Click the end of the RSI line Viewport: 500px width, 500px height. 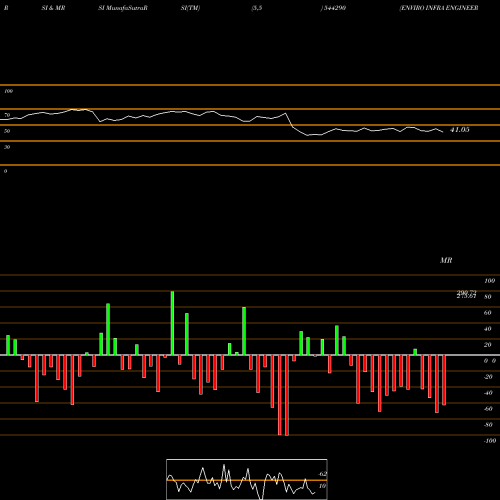pyautogui.click(x=443, y=132)
